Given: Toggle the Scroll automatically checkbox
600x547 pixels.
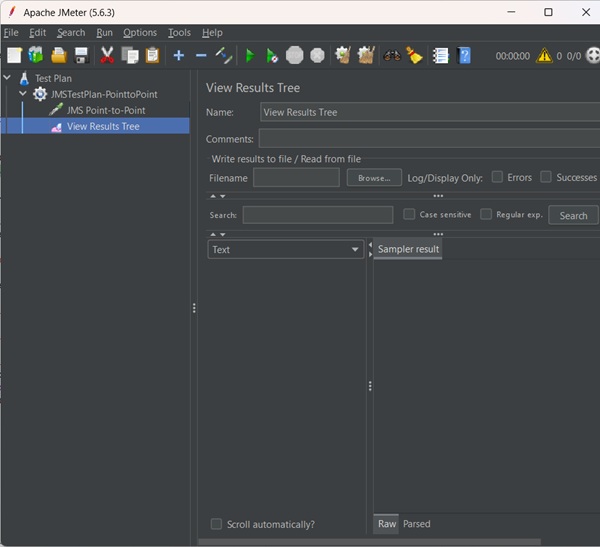Looking at the screenshot, I should (x=216, y=524).
